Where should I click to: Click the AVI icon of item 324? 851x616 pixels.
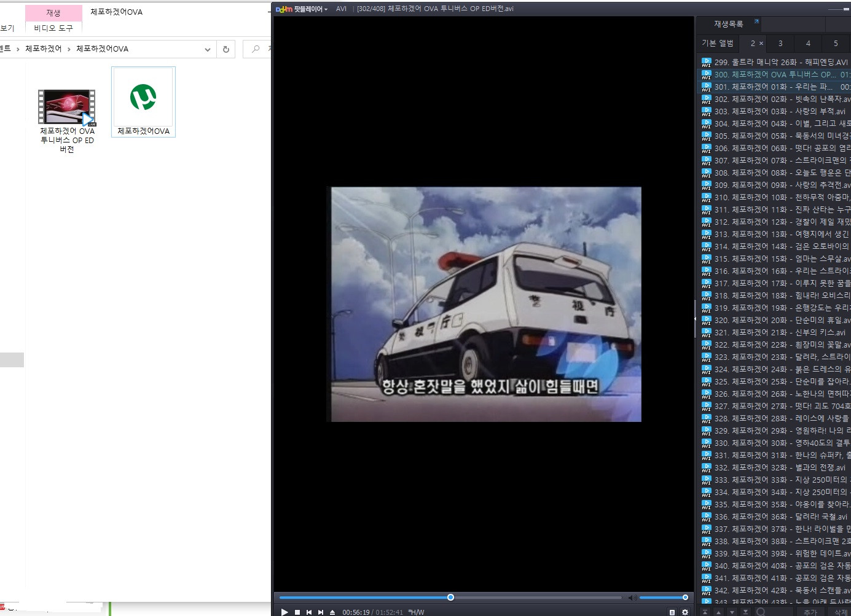tap(706, 369)
